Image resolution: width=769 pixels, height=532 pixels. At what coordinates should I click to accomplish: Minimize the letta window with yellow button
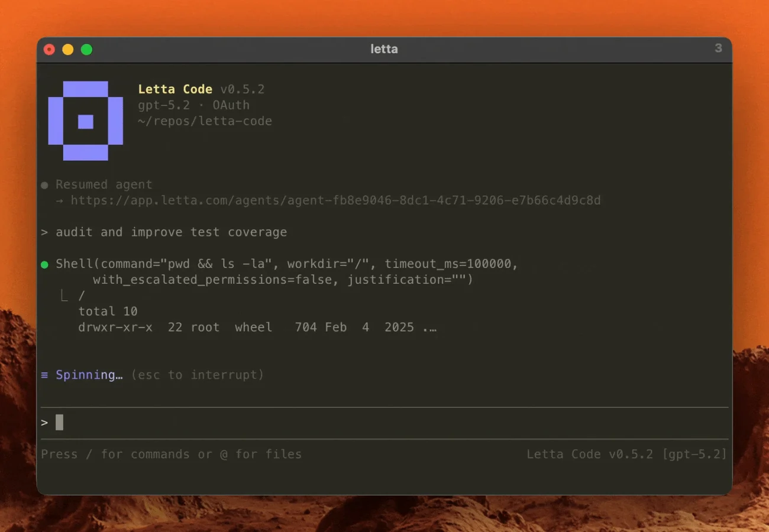click(68, 50)
